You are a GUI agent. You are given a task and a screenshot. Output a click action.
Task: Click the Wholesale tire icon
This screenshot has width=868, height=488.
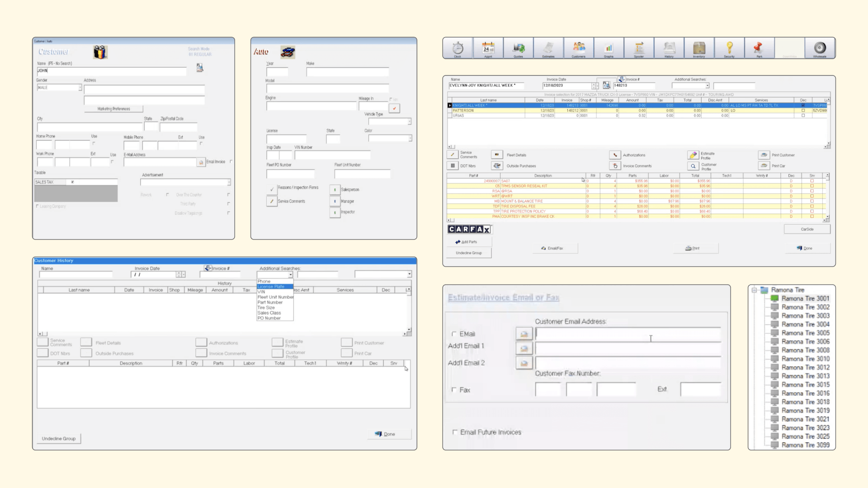820,48
